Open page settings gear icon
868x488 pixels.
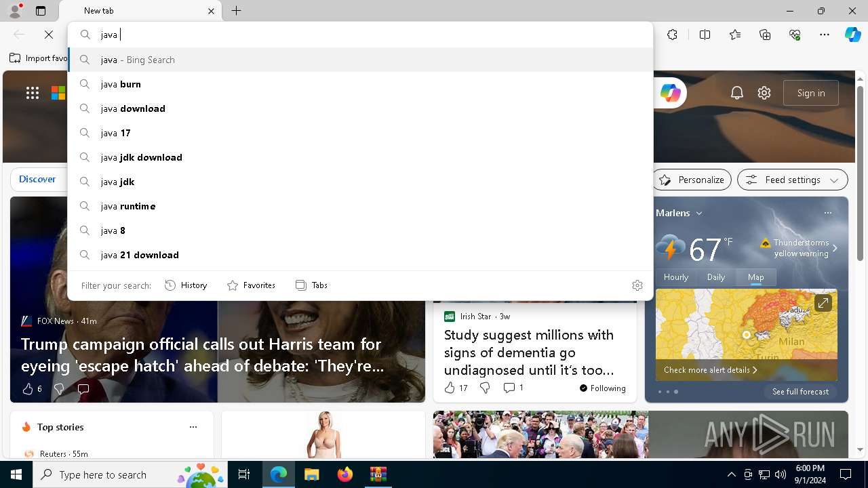pos(764,93)
